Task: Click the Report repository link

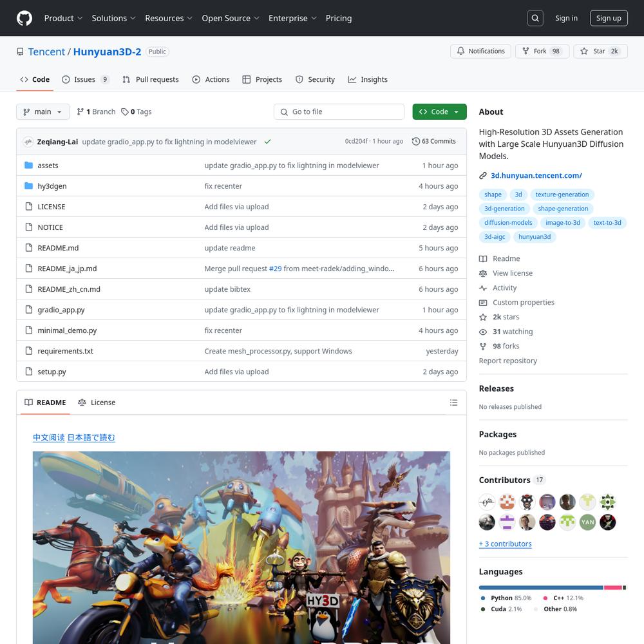Action: click(507, 361)
